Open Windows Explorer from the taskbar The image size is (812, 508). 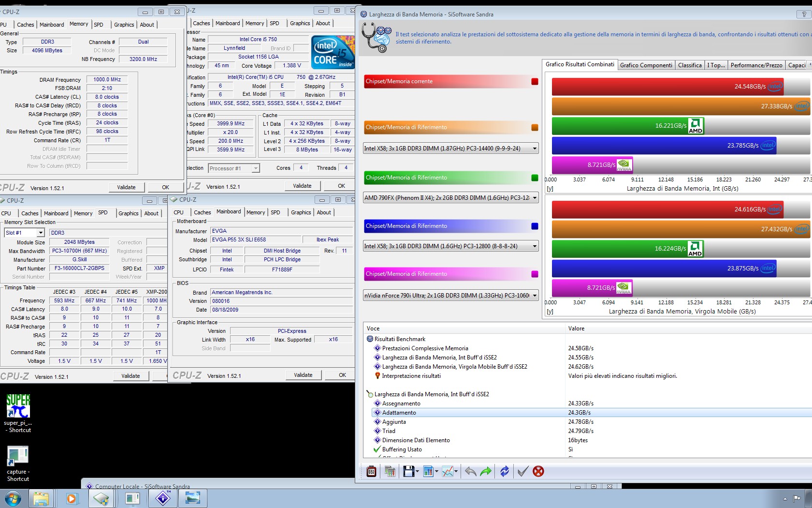point(41,498)
